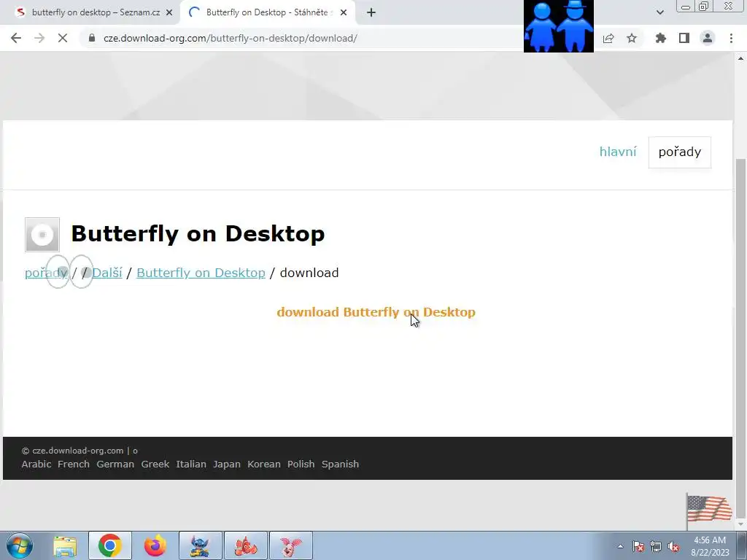Open the Extensions puzzle icon
Image resolution: width=747 pixels, height=560 pixels.
coord(661,38)
